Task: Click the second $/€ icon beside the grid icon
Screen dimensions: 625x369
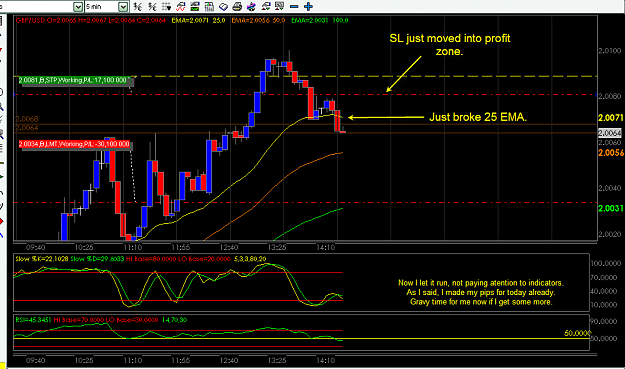Action: [x=152, y=6]
